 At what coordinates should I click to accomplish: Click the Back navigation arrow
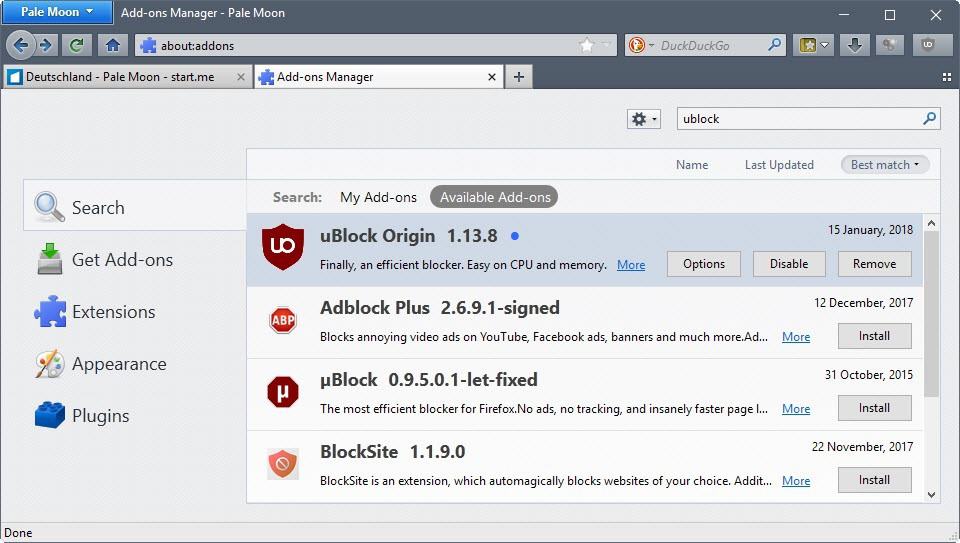tap(21, 45)
